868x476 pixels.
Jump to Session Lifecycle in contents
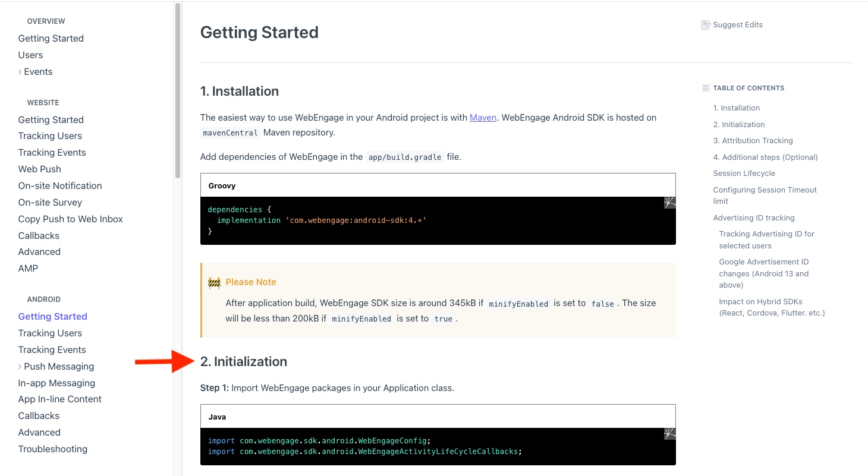[744, 174]
